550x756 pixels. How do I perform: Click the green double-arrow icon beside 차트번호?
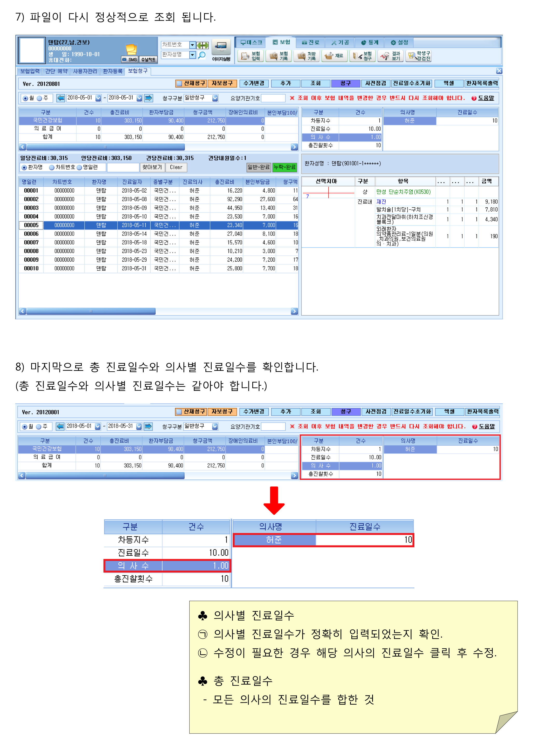click(202, 45)
